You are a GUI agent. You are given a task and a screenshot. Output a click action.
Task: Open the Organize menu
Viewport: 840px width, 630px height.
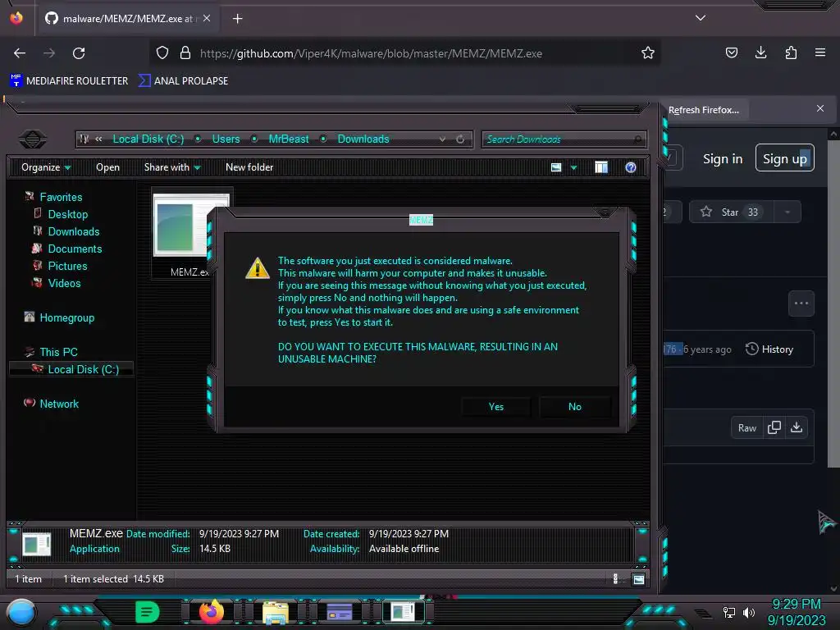click(x=46, y=167)
